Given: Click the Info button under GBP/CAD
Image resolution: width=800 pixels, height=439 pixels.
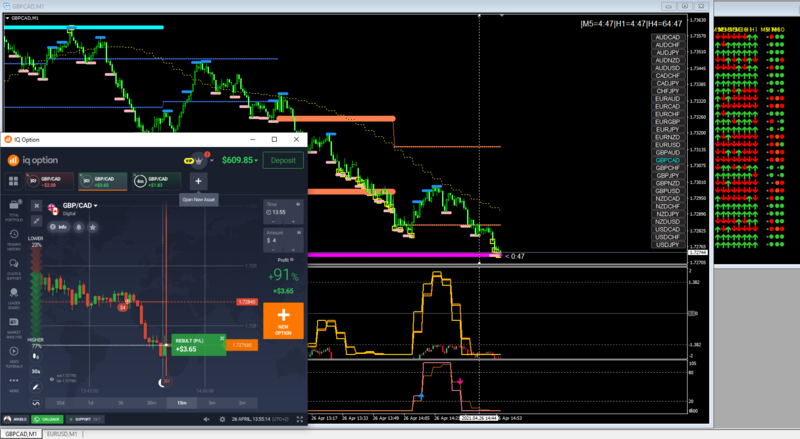Looking at the screenshot, I should tap(59, 227).
